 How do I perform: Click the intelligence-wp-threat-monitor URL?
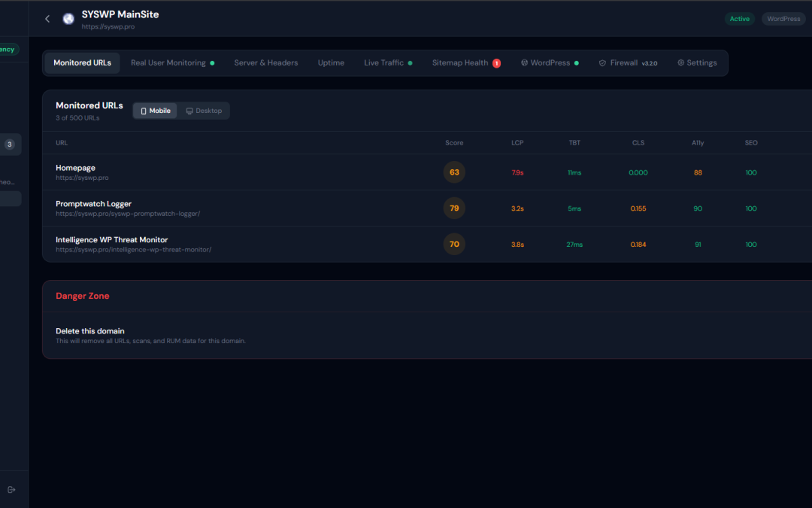coord(134,249)
